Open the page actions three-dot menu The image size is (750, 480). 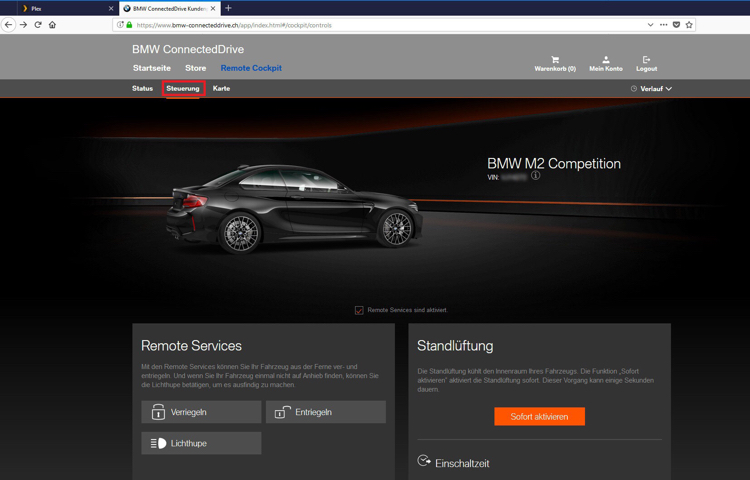coord(663,25)
